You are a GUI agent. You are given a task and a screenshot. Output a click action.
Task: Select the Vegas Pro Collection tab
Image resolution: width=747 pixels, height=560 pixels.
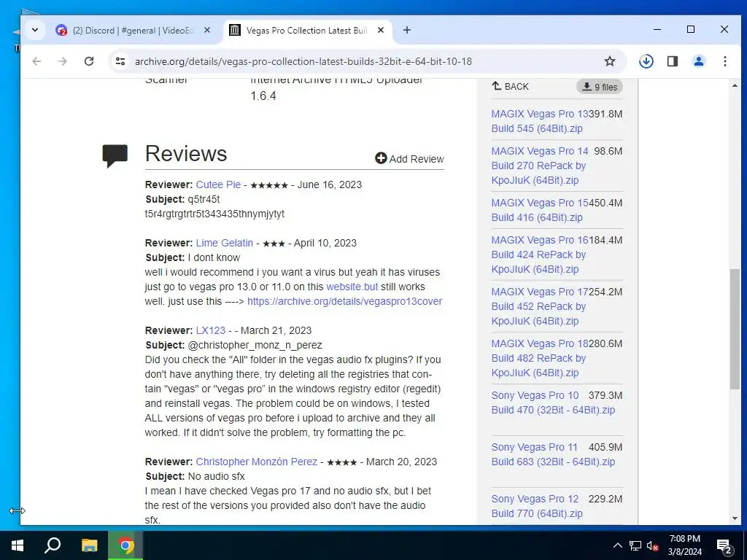(x=307, y=31)
